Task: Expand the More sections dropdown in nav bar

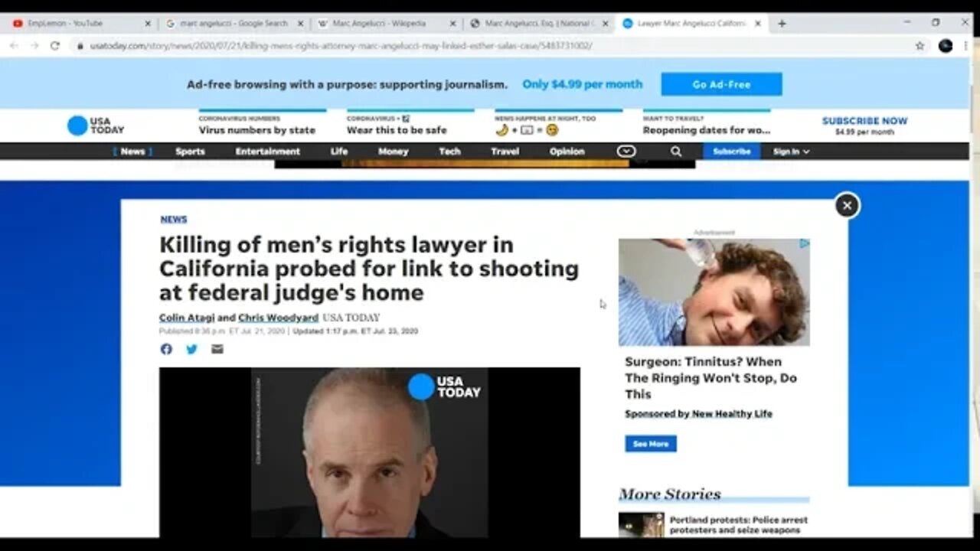Action: 626,152
